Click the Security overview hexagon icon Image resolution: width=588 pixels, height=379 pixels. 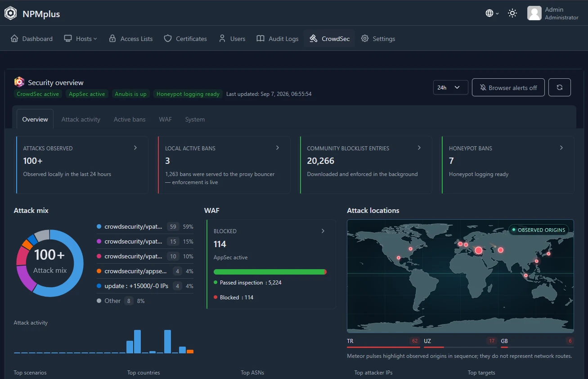click(19, 82)
